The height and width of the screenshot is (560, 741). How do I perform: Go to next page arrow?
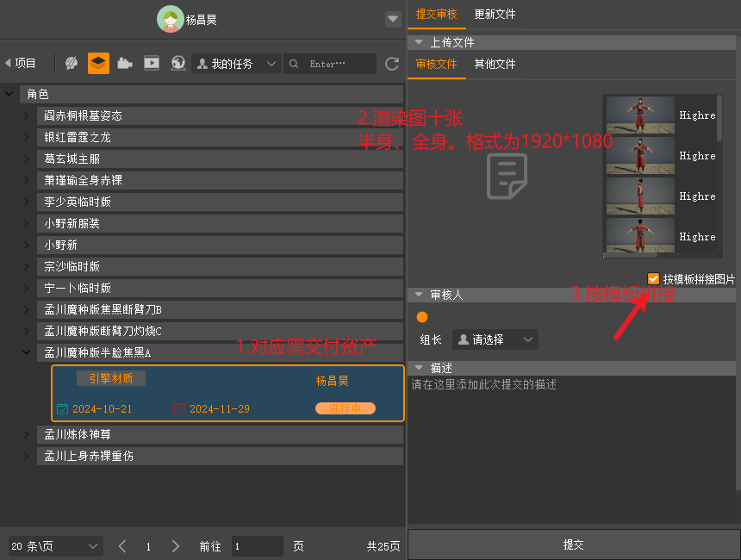175,546
